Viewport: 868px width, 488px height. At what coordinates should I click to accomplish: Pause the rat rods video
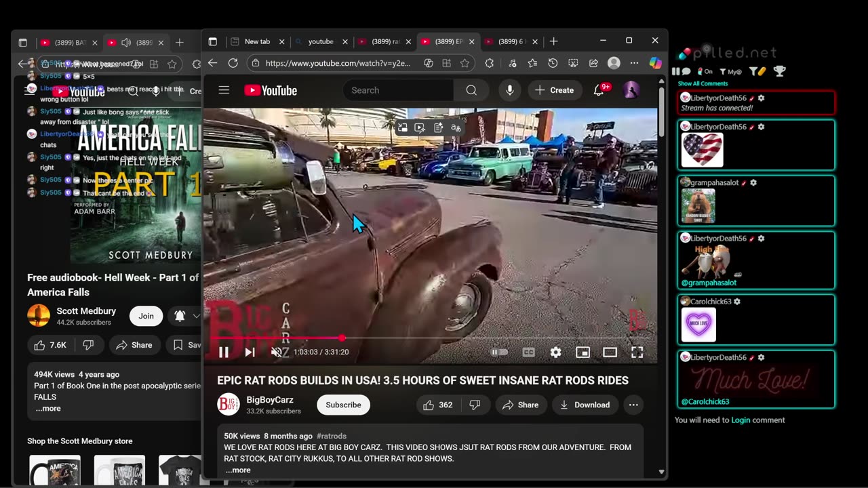pos(223,352)
